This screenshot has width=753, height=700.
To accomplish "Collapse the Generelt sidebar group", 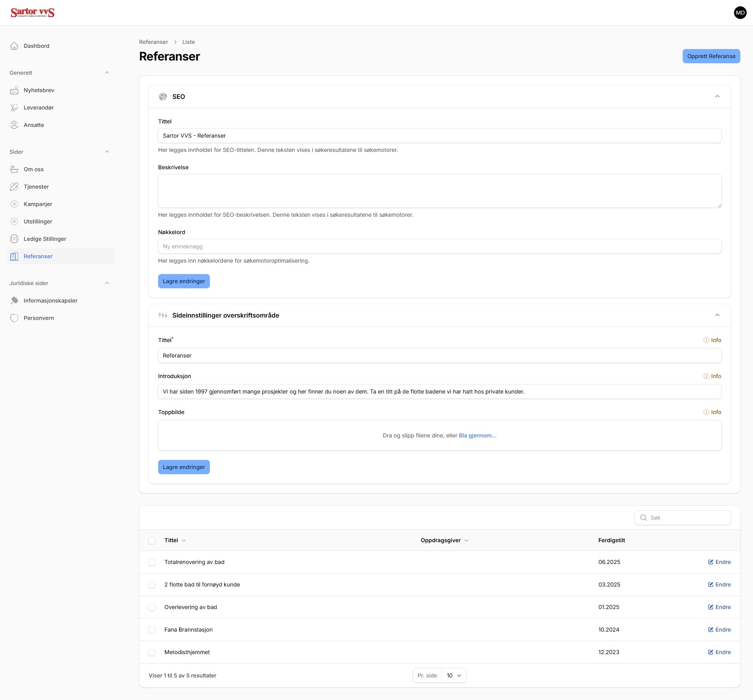I will pos(107,73).
